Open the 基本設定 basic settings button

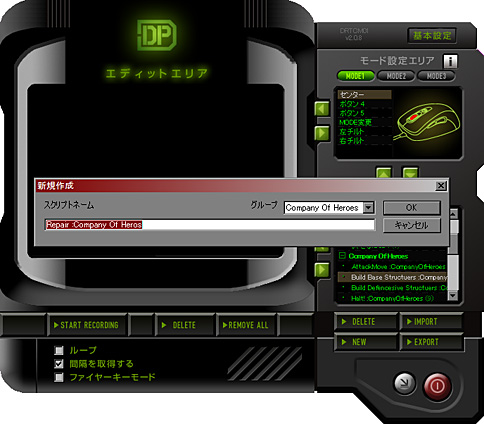point(432,35)
